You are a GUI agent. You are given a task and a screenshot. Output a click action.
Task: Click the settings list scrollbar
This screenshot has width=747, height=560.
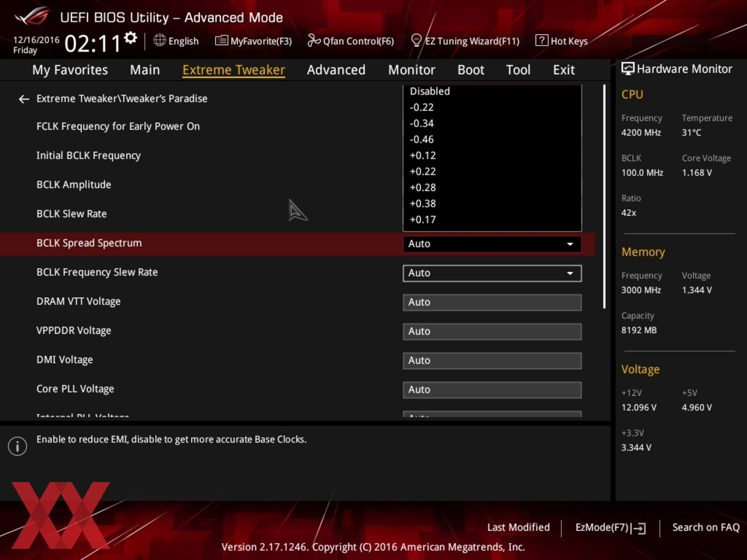click(604, 197)
